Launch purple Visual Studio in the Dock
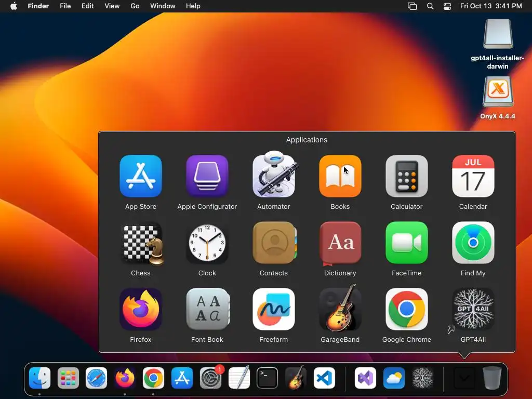 click(x=365, y=378)
